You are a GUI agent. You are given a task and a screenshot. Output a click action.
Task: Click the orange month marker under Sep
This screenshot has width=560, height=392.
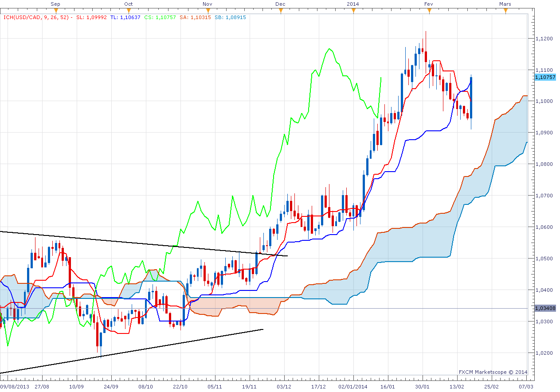point(55,11)
